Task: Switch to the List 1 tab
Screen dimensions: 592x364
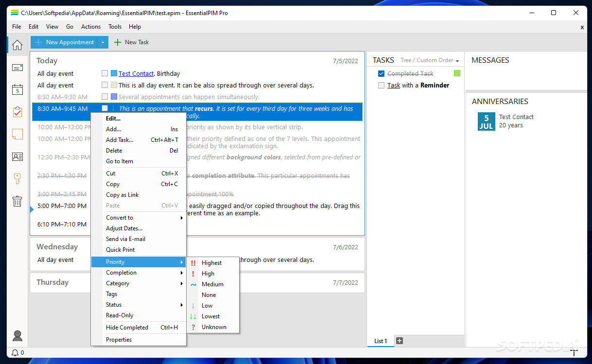Action: (381, 341)
